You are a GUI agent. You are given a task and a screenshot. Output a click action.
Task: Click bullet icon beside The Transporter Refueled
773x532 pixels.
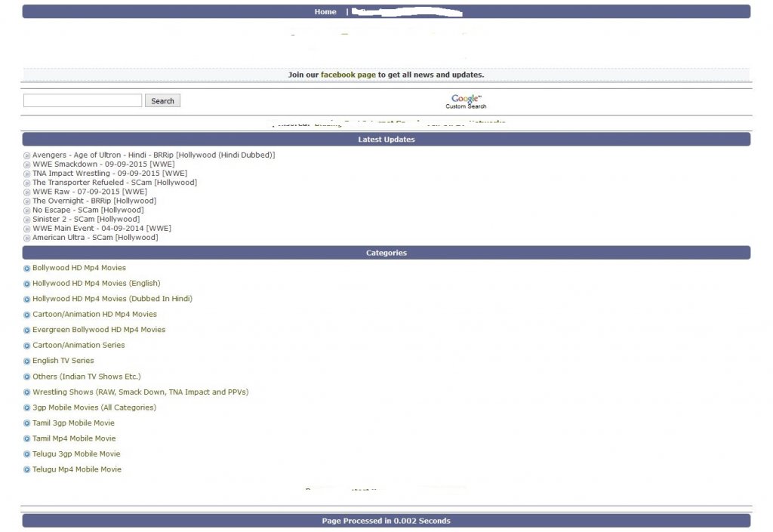[26, 183]
